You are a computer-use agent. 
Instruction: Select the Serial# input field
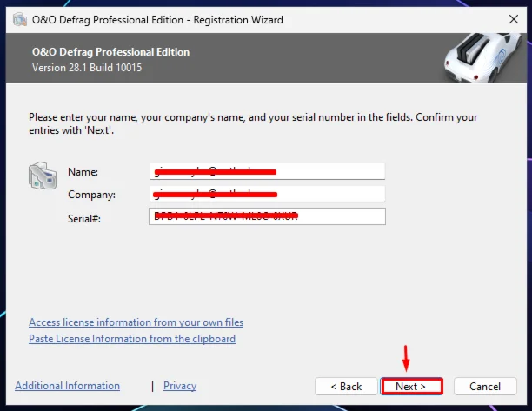267,216
